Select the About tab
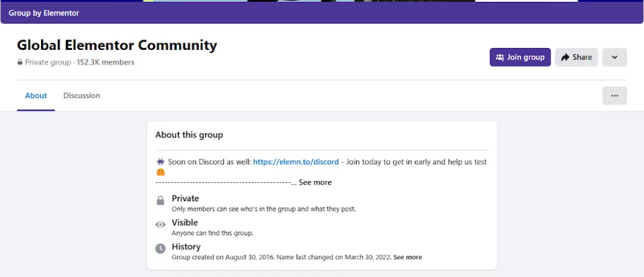The image size is (644, 277). tap(36, 96)
